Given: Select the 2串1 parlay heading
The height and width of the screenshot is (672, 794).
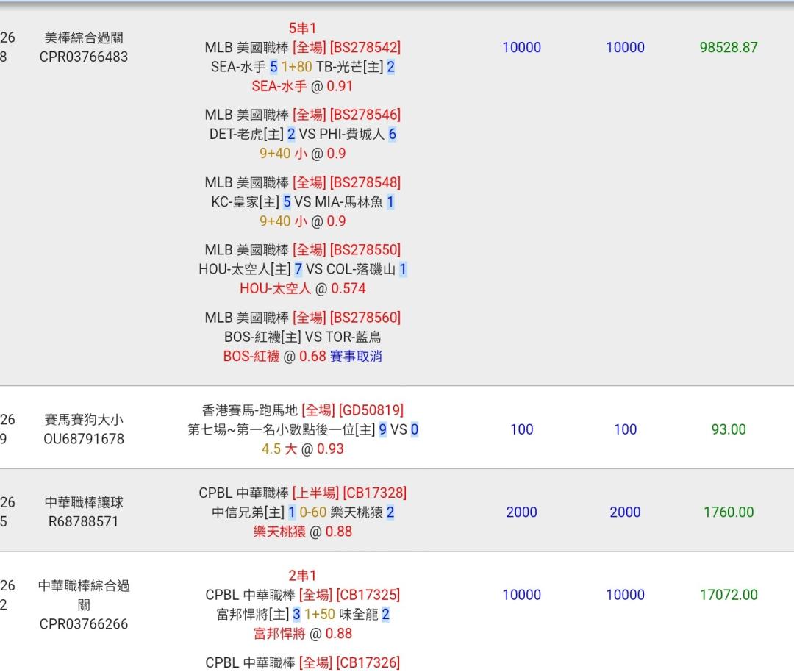Looking at the screenshot, I should [x=302, y=575].
